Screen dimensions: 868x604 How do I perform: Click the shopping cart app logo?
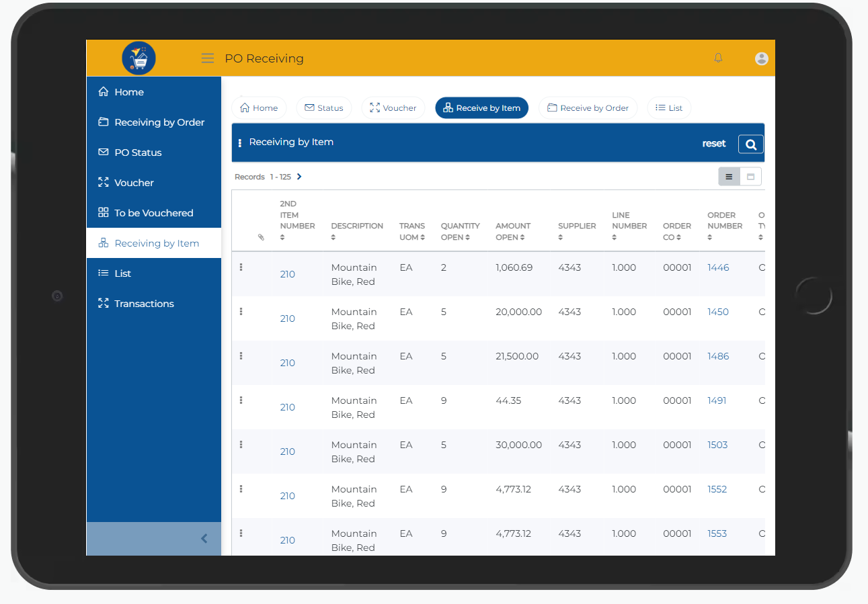pos(139,58)
